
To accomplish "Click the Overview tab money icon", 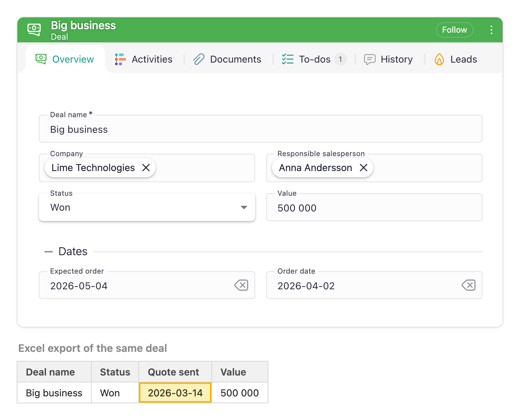I will coord(41,59).
